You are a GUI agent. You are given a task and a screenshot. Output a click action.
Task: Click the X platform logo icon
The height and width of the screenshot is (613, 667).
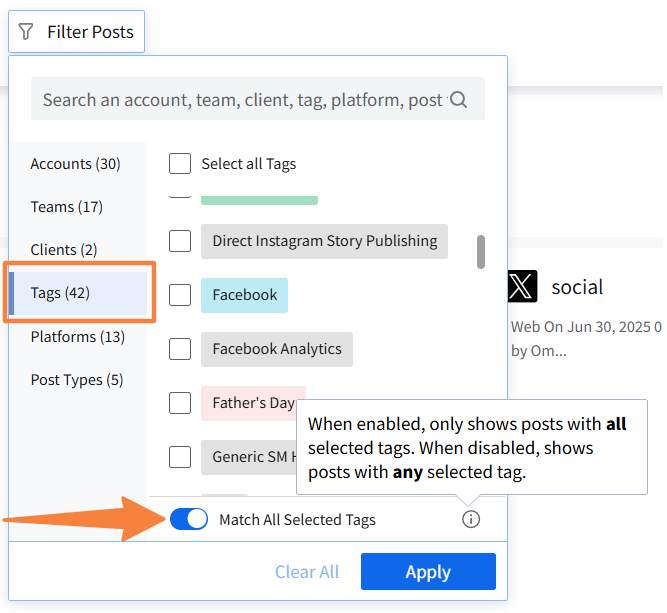[x=522, y=288]
